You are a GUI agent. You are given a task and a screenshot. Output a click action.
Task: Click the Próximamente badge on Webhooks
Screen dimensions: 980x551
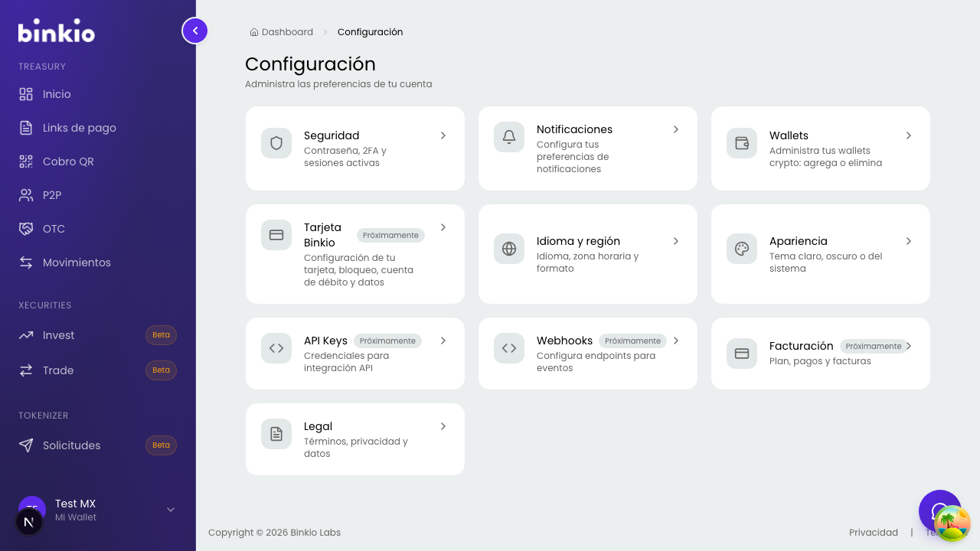[x=632, y=341]
